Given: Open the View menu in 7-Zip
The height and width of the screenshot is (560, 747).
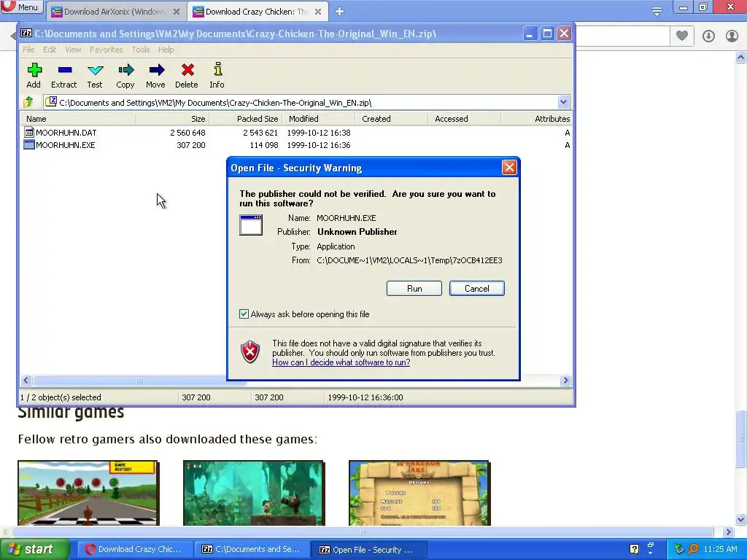Looking at the screenshot, I should 73,50.
